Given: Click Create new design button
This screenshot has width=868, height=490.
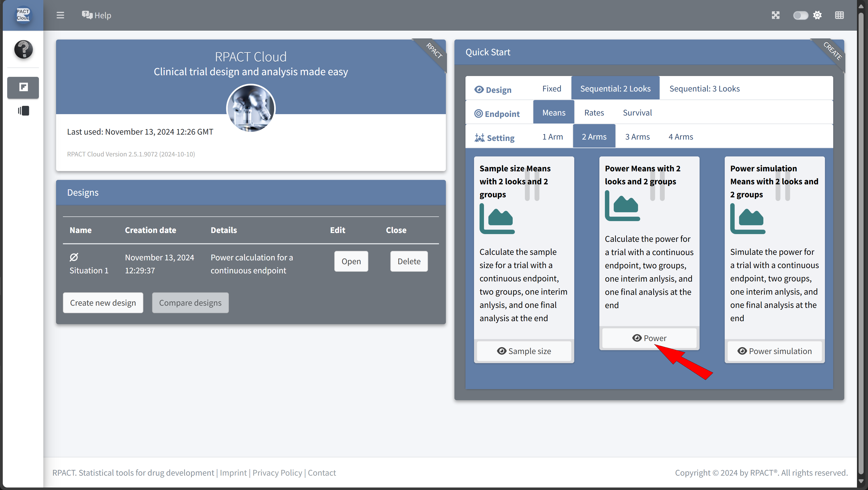Looking at the screenshot, I should (103, 303).
